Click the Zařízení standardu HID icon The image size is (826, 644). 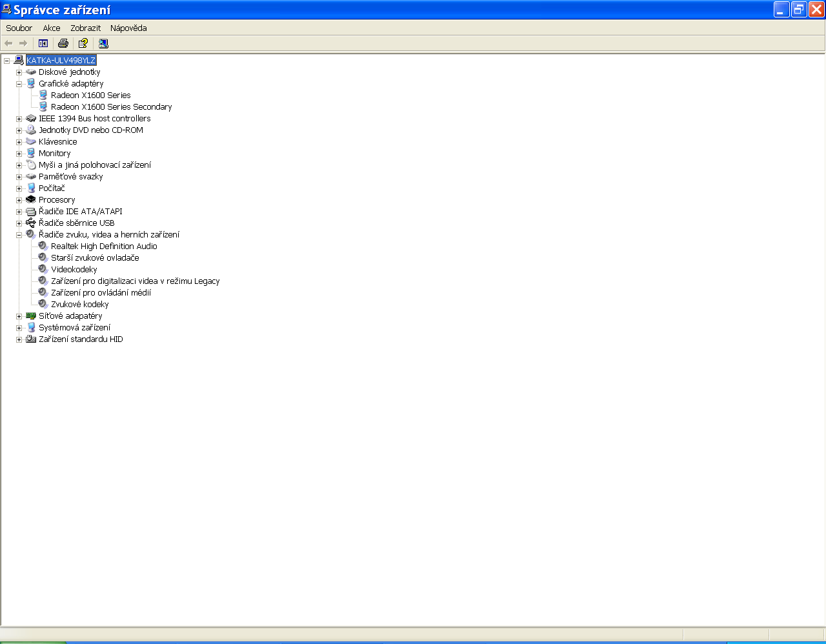[31, 339]
